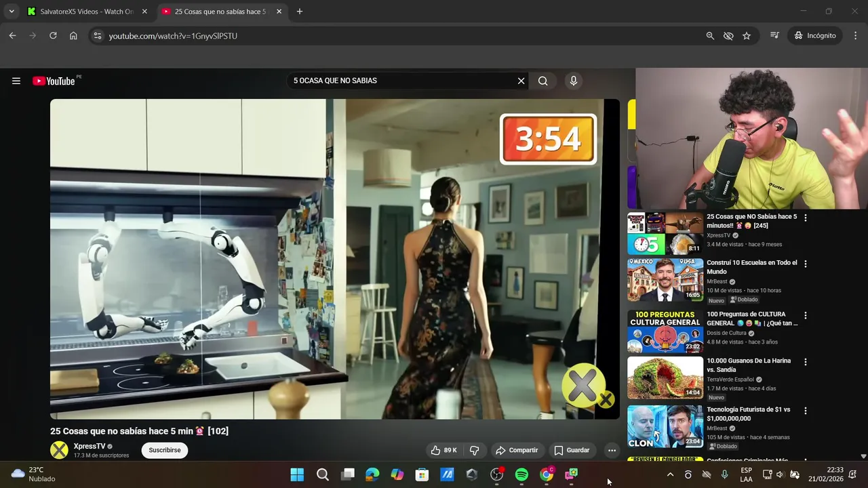This screenshot has width=868, height=488.
Task: Open Windows taskbar search
Action: point(323,475)
